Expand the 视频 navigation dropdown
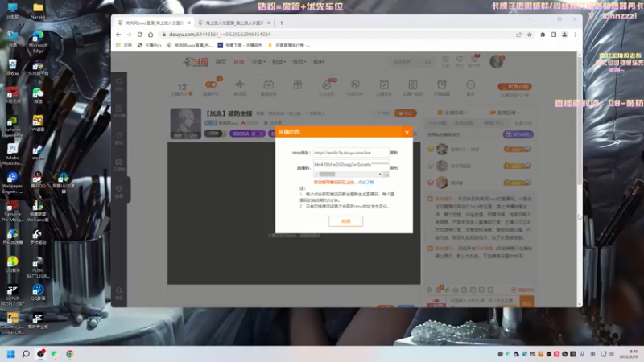 [x=279, y=62]
